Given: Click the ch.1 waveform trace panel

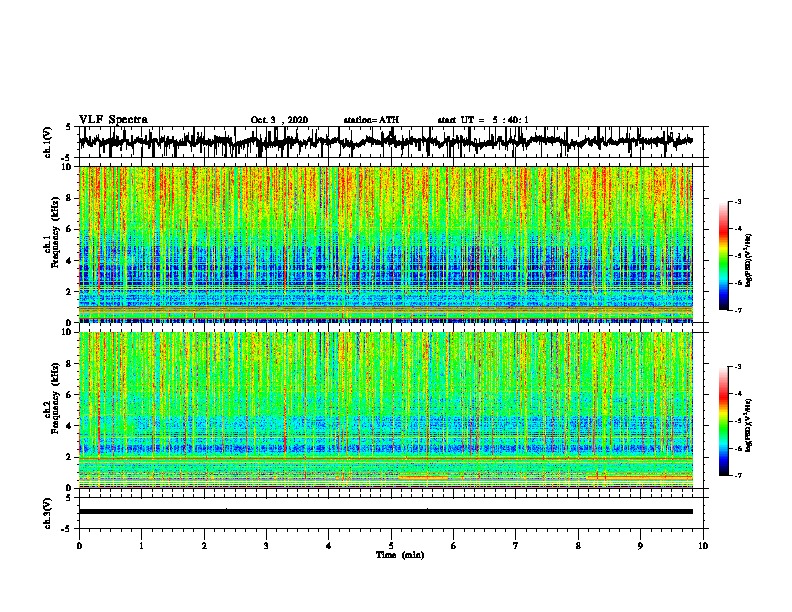Looking at the screenshot, I should (391, 142).
